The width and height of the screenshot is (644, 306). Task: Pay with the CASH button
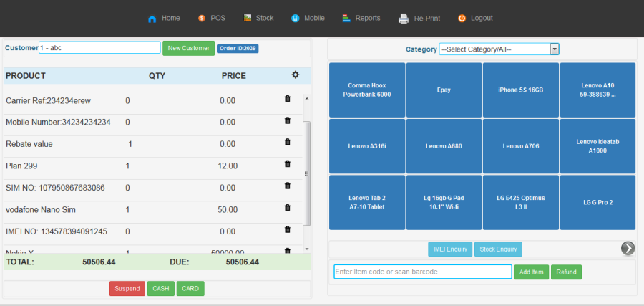tap(160, 289)
